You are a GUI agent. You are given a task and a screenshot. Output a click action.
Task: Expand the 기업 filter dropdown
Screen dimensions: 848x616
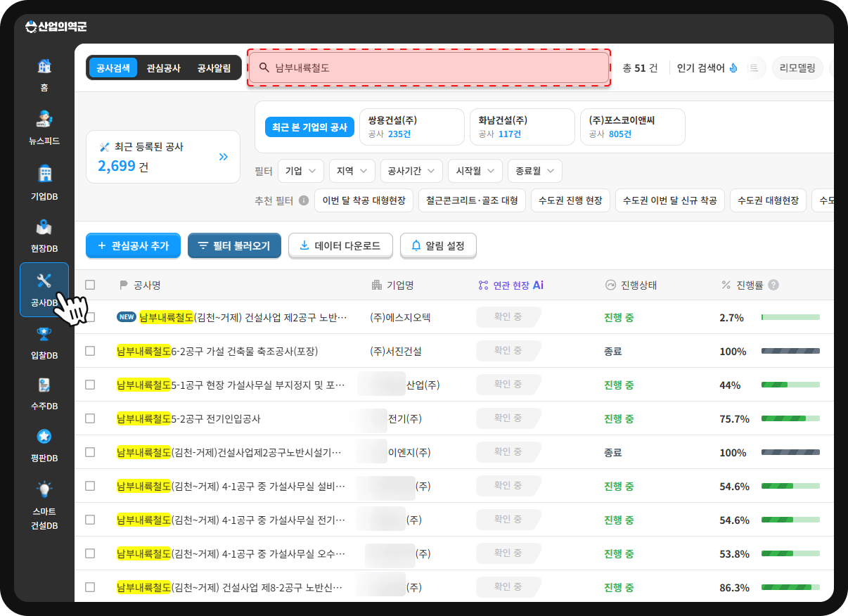(x=301, y=171)
